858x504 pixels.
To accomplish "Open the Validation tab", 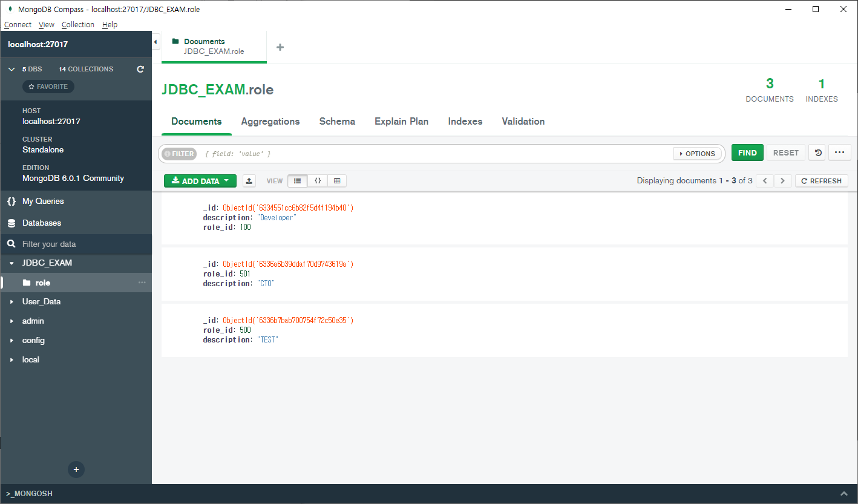I will click(523, 122).
